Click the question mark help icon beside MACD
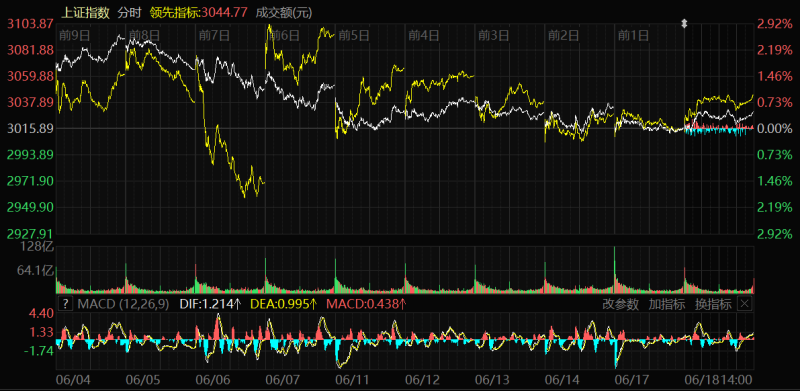Viewport: 800px width, 391px height. [66, 305]
